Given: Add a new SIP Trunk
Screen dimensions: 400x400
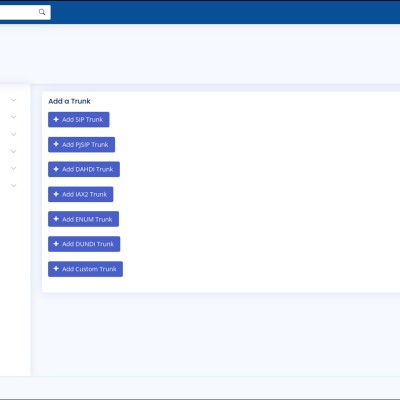Looking at the screenshot, I should click(x=79, y=119).
